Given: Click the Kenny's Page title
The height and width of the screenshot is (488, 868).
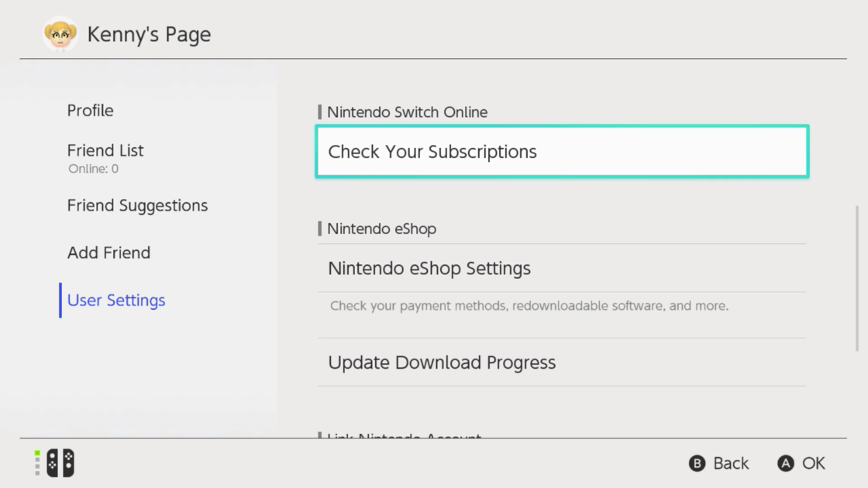Looking at the screenshot, I should [149, 35].
